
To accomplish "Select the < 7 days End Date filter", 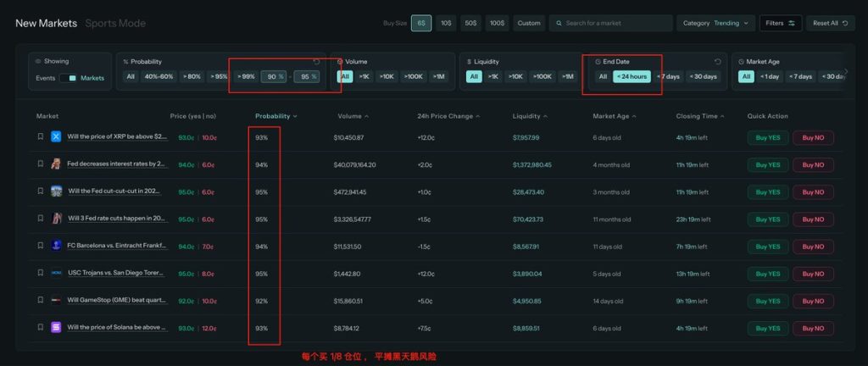I will [x=669, y=77].
